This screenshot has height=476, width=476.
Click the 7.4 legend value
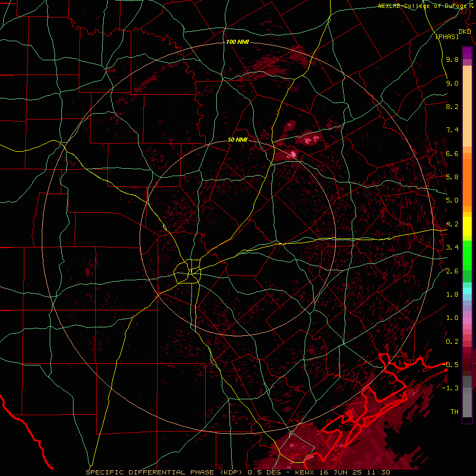click(x=452, y=130)
